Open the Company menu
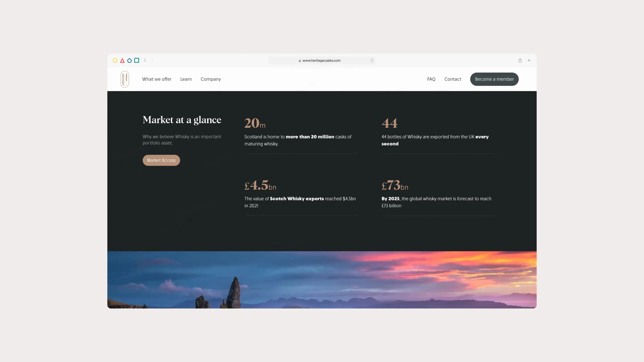This screenshot has width=644, height=362. [x=211, y=79]
